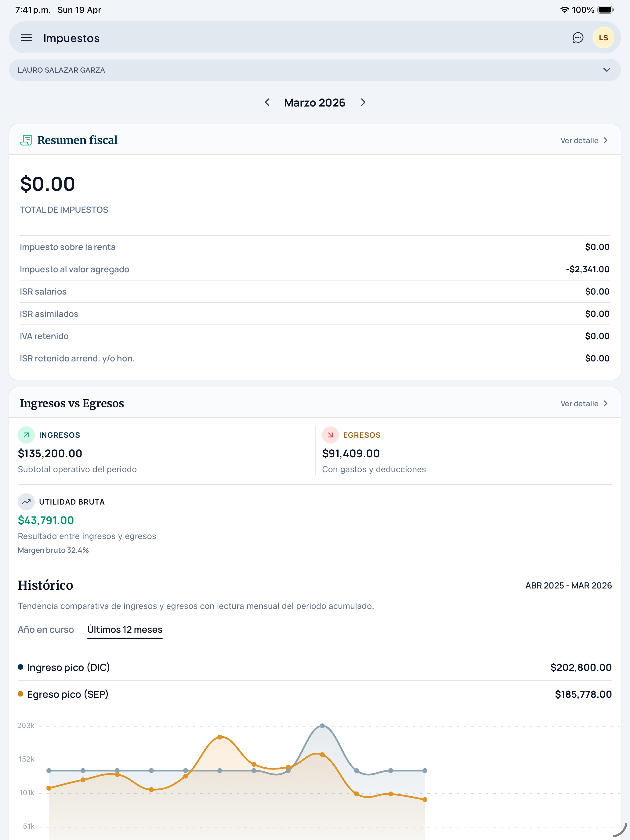Click the 101k axis label
Screen dimensions: 630x840
pos(27,792)
